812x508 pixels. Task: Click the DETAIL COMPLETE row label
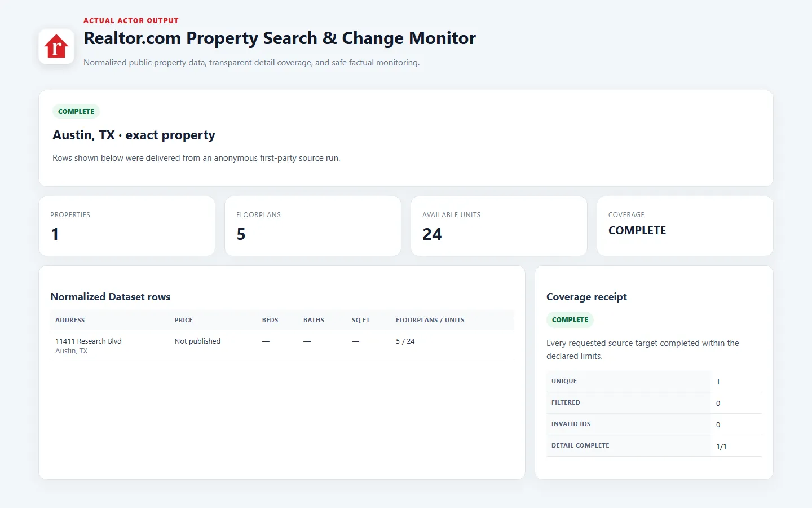580,445
